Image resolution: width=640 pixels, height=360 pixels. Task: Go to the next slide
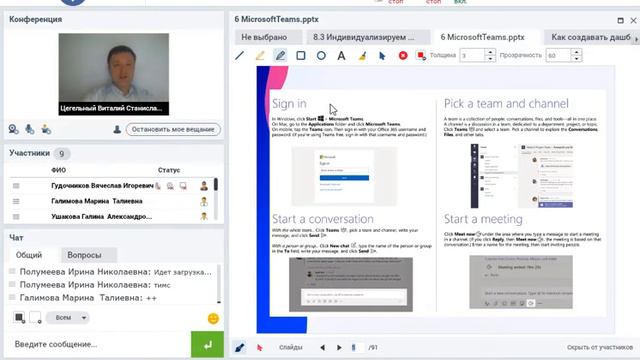339,348
